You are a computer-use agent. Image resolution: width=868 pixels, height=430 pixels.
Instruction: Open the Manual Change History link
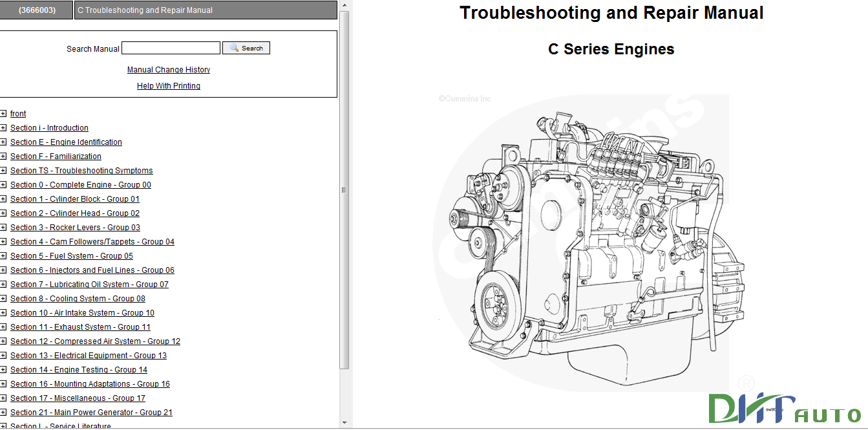pos(168,69)
